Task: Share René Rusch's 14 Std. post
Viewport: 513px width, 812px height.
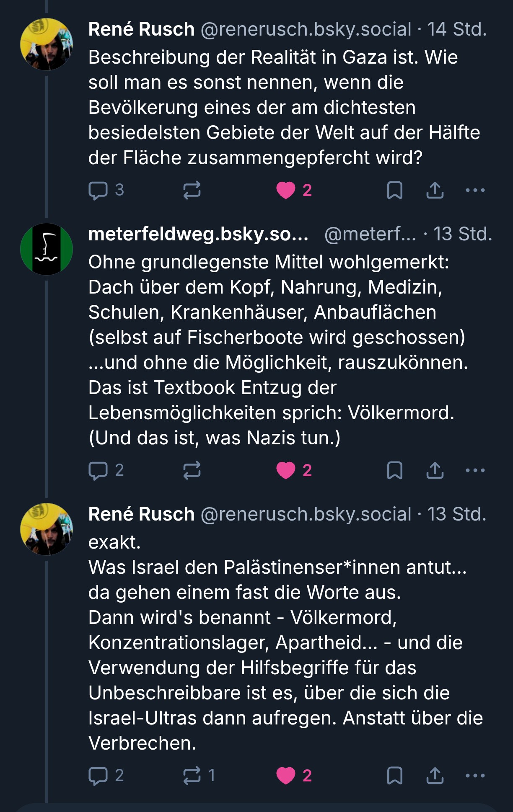Action: 435,191
